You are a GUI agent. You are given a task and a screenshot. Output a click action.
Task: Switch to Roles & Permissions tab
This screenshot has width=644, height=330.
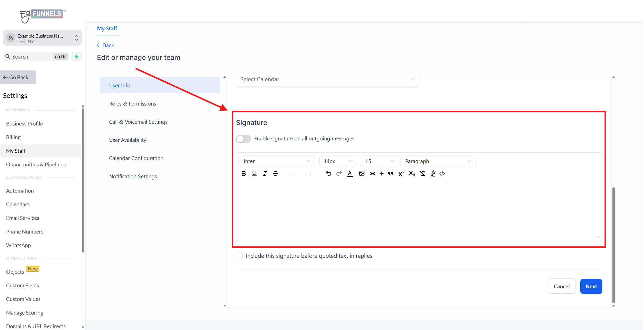132,104
